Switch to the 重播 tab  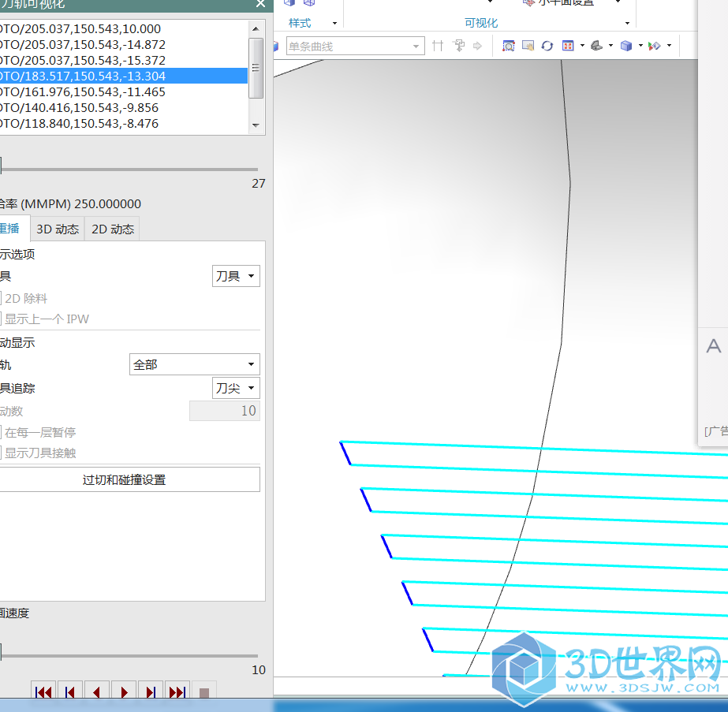click(x=14, y=229)
